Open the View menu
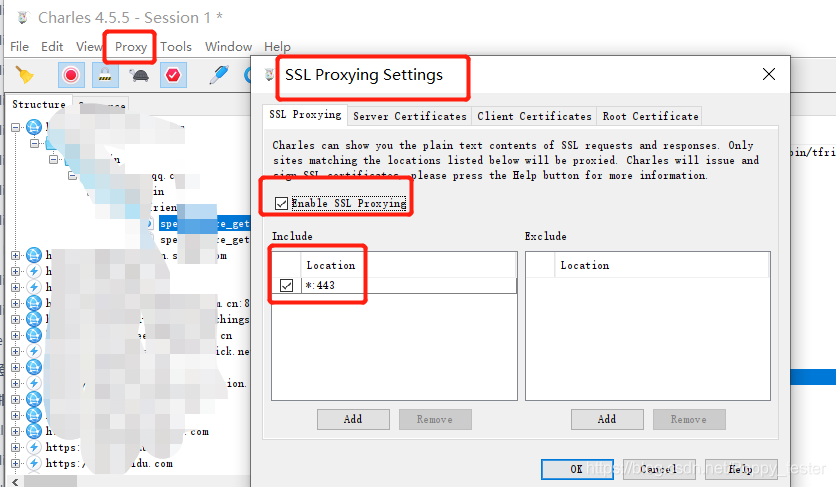 (x=89, y=47)
